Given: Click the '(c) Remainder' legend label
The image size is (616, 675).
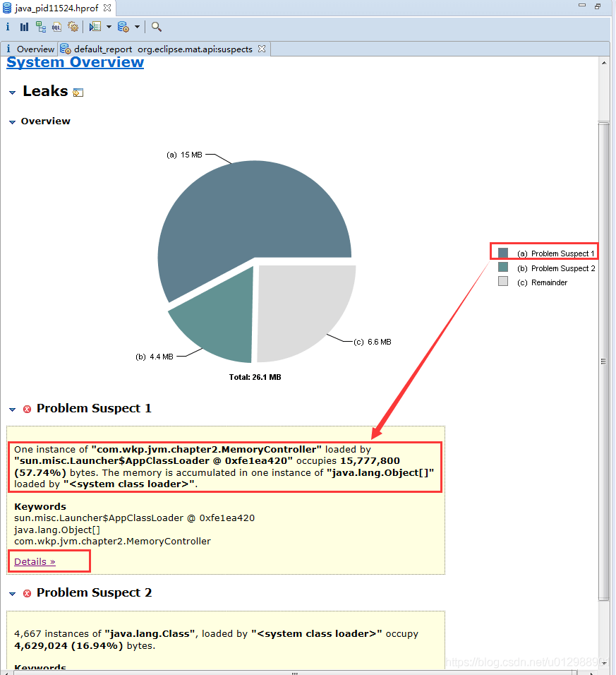Looking at the screenshot, I should pyautogui.click(x=542, y=282).
